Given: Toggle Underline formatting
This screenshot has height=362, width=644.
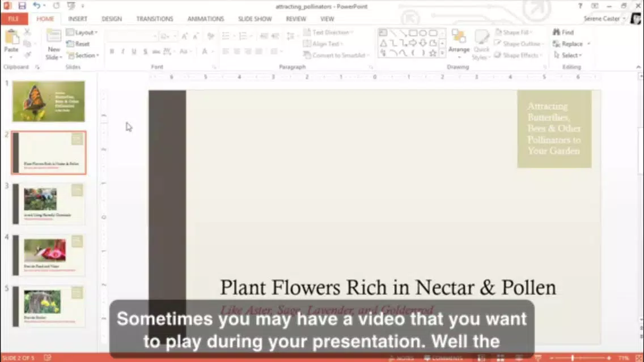Looking at the screenshot, I should pyautogui.click(x=134, y=52).
